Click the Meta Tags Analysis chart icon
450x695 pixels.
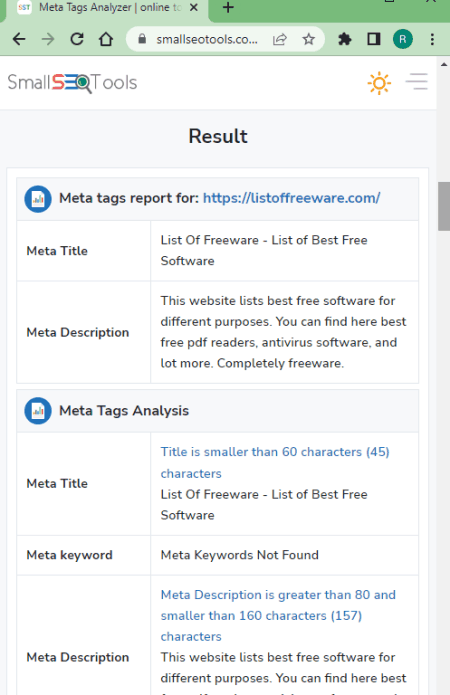click(38, 410)
